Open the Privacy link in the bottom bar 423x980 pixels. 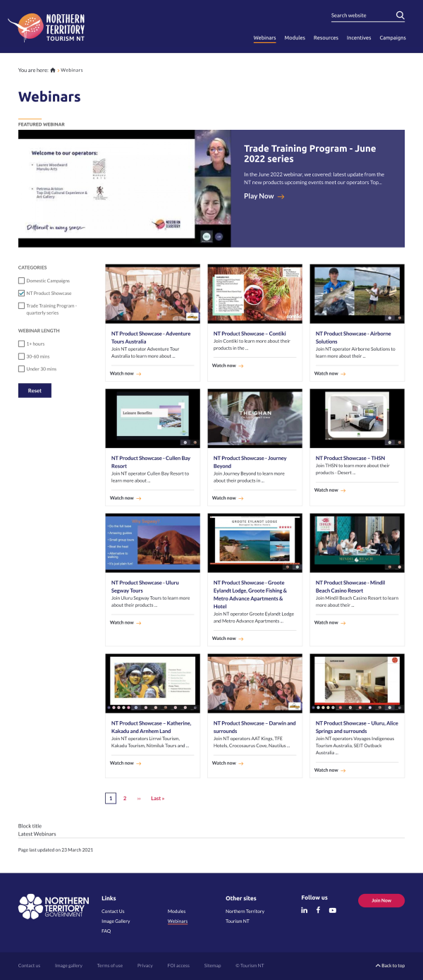coord(145,965)
